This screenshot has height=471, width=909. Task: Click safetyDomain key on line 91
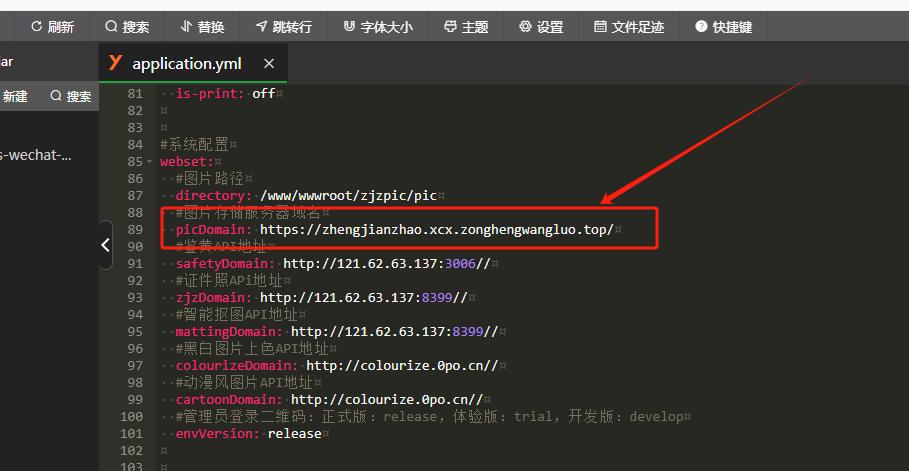(x=226, y=263)
